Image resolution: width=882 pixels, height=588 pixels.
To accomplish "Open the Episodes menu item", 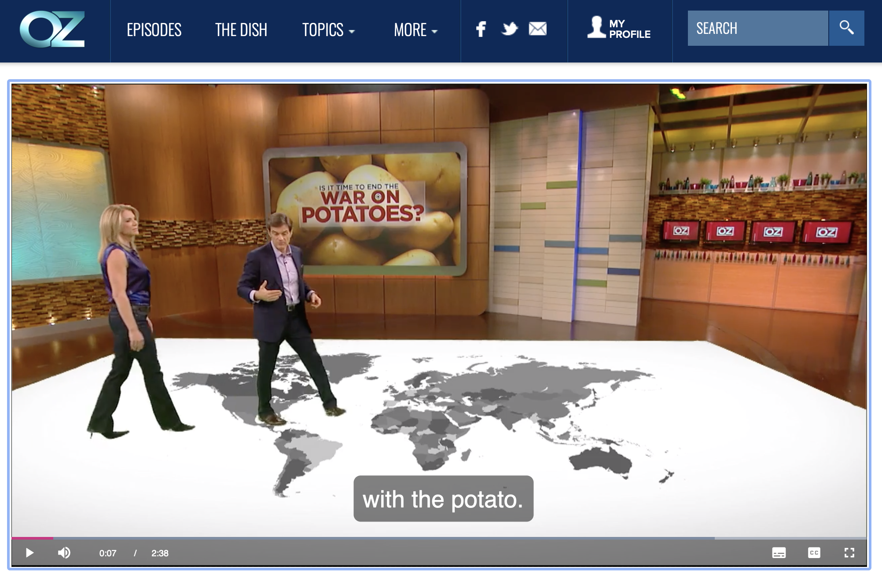I will tap(154, 30).
